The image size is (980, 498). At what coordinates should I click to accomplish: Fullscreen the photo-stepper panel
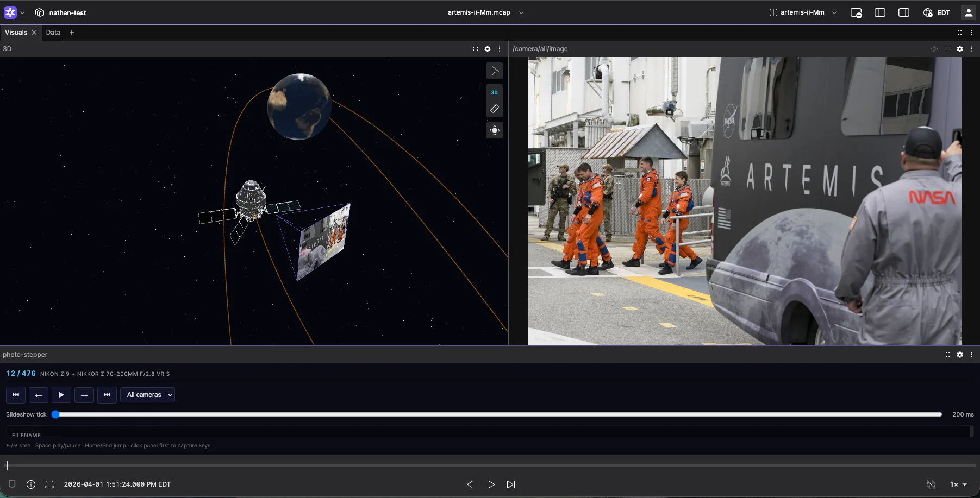tap(948, 355)
